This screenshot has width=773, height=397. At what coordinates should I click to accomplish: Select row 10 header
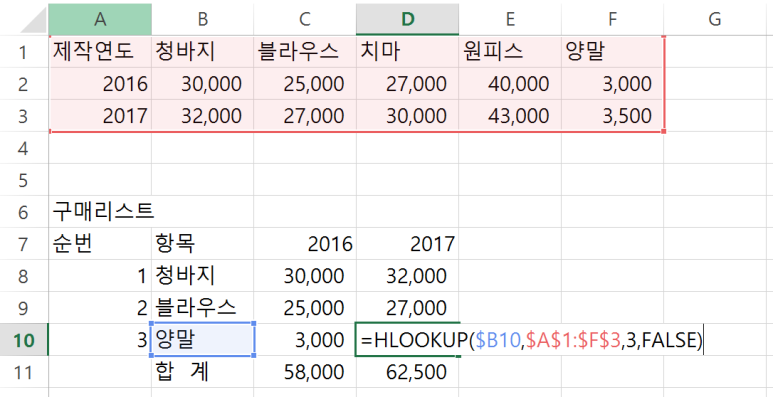click(x=24, y=340)
